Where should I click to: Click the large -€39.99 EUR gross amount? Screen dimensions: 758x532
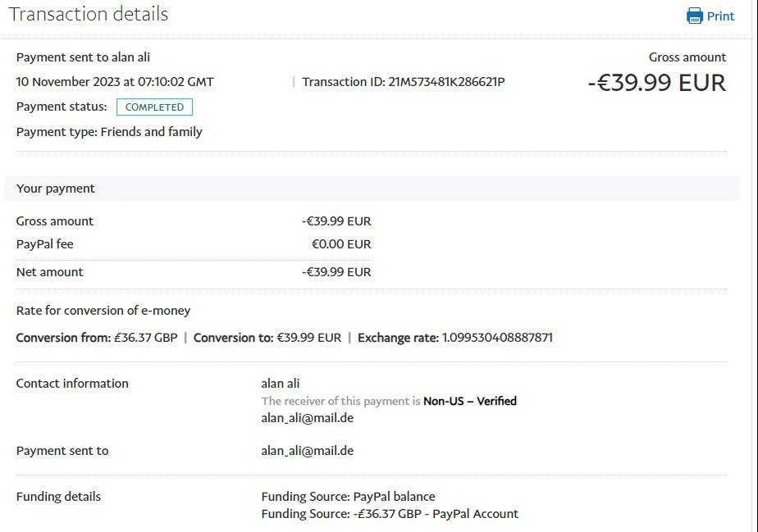656,83
